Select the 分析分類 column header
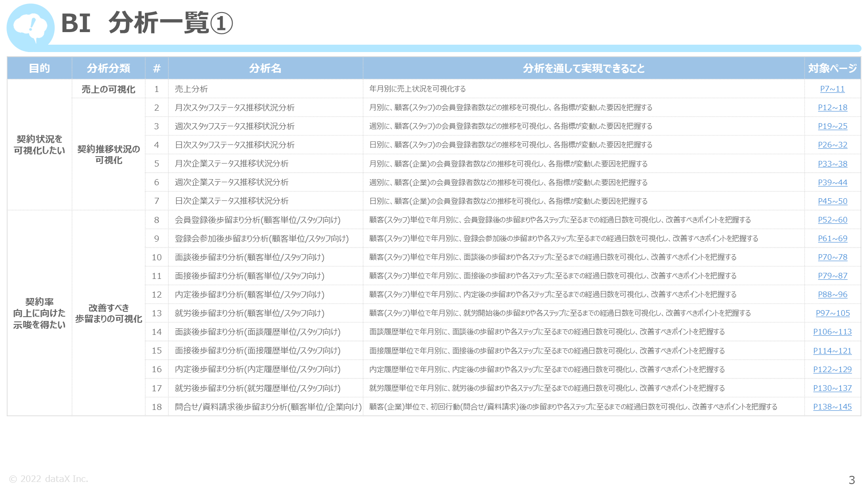868x488 pixels. point(108,68)
